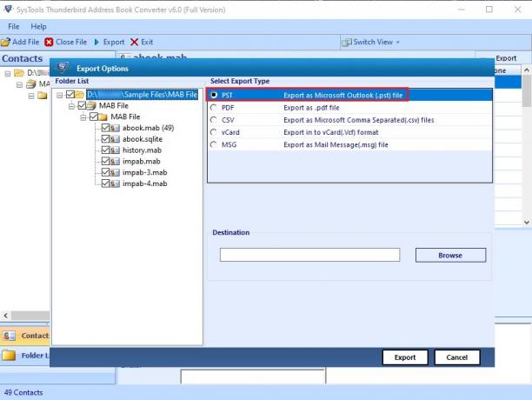Image resolution: width=532 pixels, height=400 pixels.
Task: Click the SysTools app logo in title bar
Action: pyautogui.click(x=8, y=10)
